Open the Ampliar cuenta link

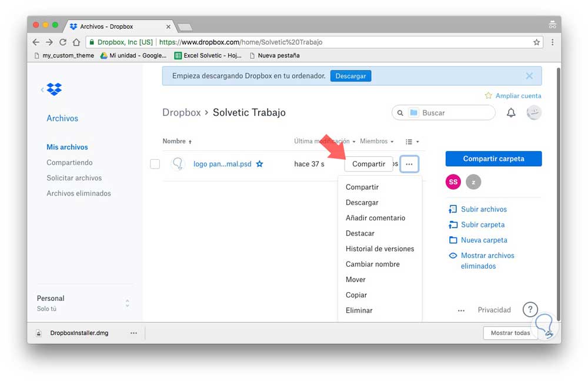[518, 96]
